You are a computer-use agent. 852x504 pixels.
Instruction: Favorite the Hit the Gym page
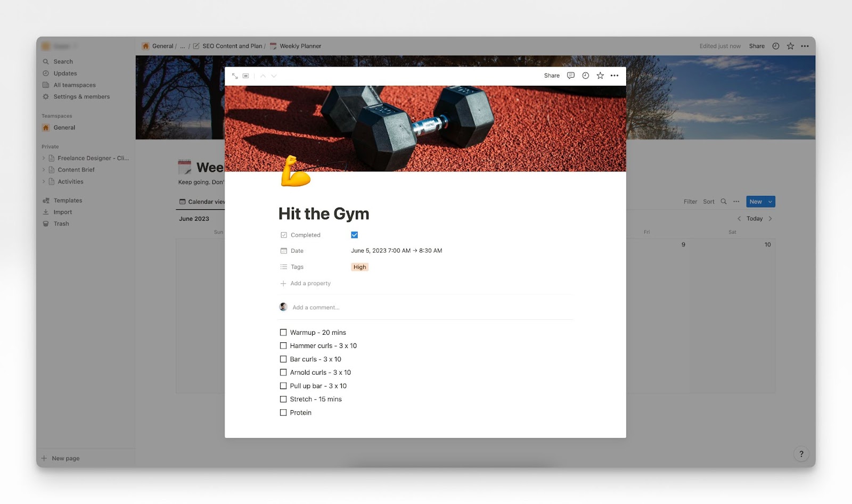600,76
